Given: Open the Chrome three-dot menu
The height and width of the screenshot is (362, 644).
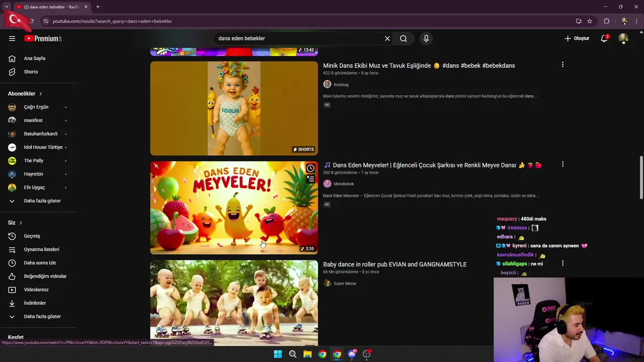Looking at the screenshot, I should point(637,21).
